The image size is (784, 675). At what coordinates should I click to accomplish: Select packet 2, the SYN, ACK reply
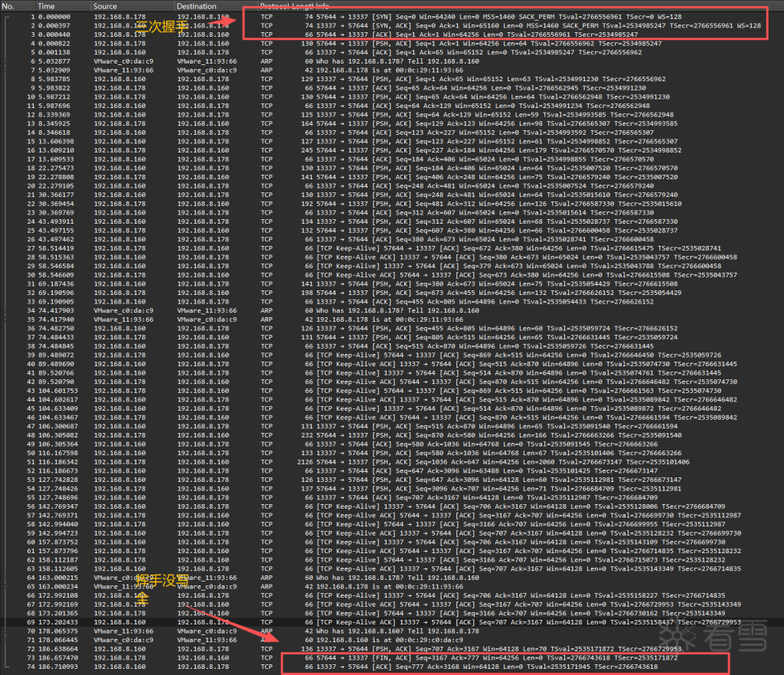392,25
